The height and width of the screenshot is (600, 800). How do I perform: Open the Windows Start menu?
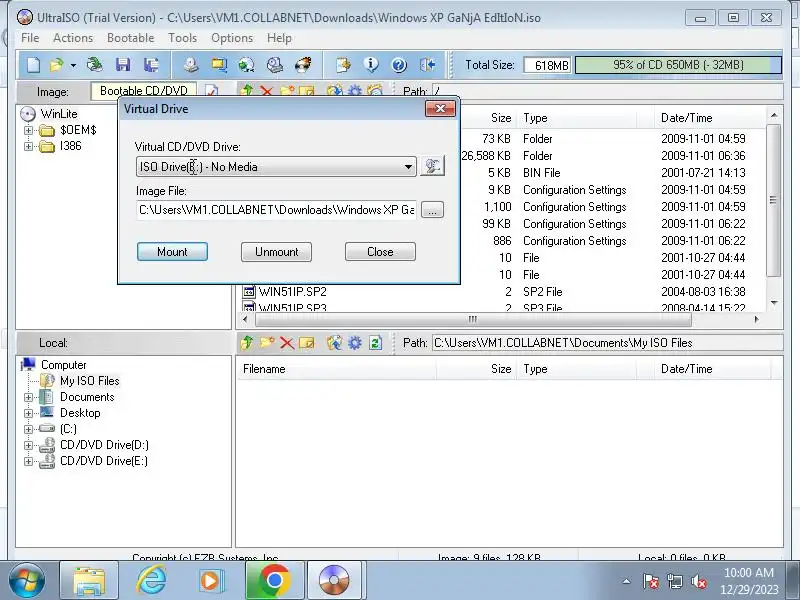[x=27, y=580]
